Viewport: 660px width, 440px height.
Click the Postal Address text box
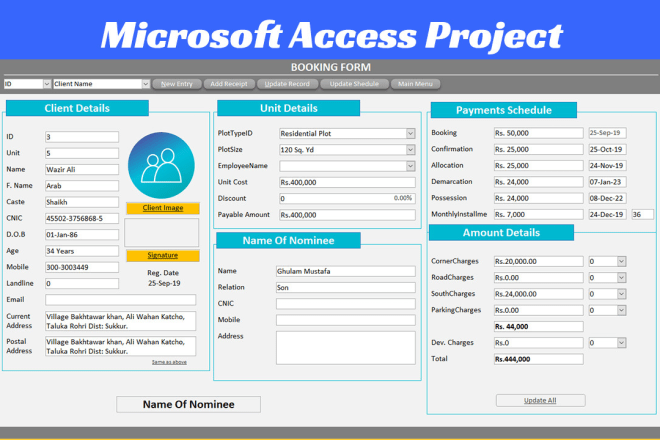(120, 346)
